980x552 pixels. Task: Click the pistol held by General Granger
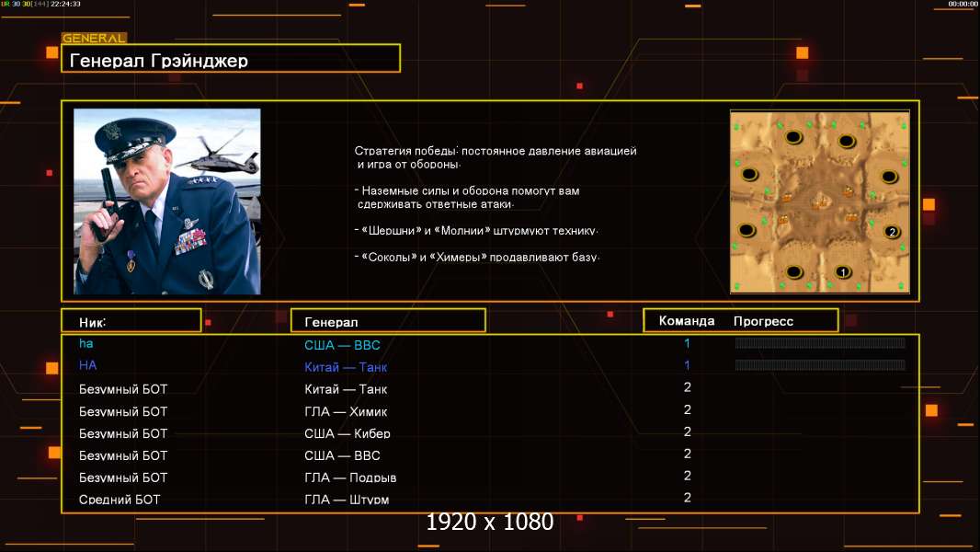click(x=107, y=201)
